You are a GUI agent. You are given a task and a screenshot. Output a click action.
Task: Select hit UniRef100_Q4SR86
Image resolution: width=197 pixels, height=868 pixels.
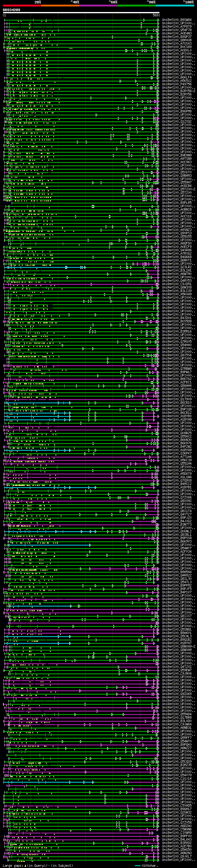tap(177, 250)
